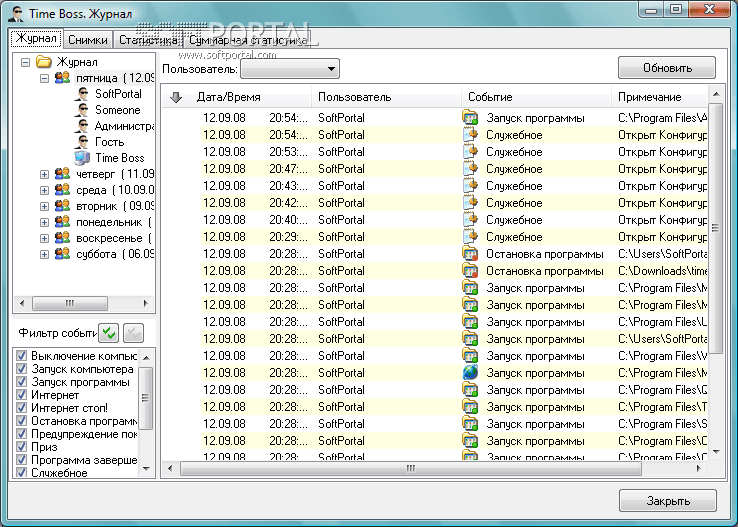Click the globe icon in the log row

tap(470, 373)
